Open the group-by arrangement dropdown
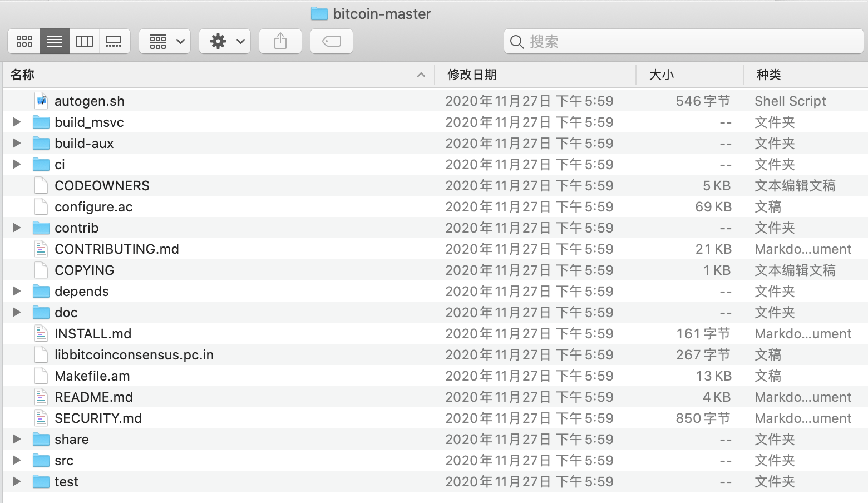This screenshot has width=868, height=503. (x=165, y=41)
